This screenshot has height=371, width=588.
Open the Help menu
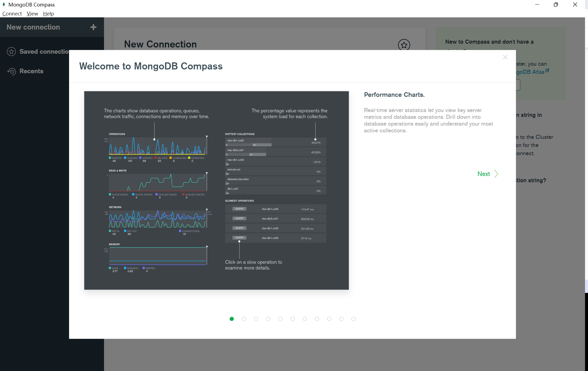click(48, 14)
